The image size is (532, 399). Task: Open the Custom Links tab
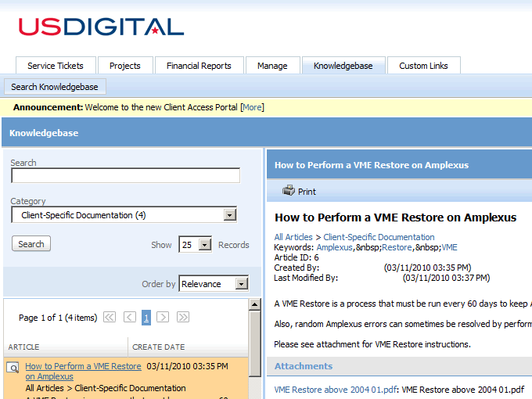[424, 66]
